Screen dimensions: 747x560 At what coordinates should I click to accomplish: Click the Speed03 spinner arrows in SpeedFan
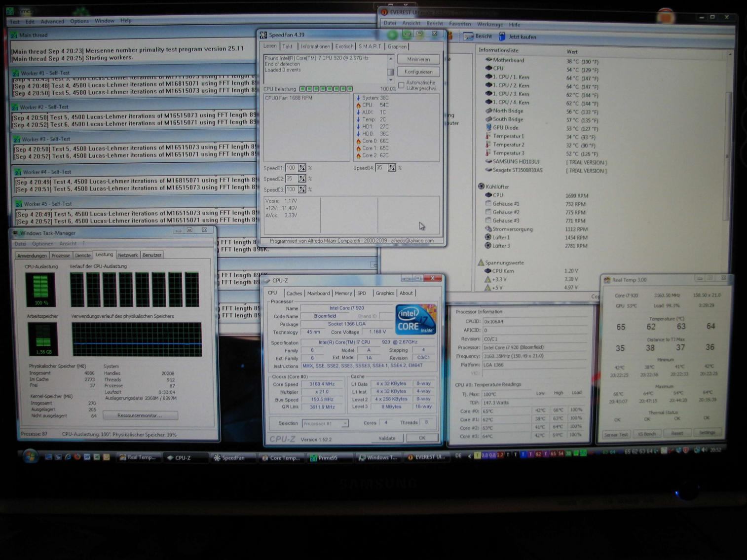pyautogui.click(x=302, y=189)
